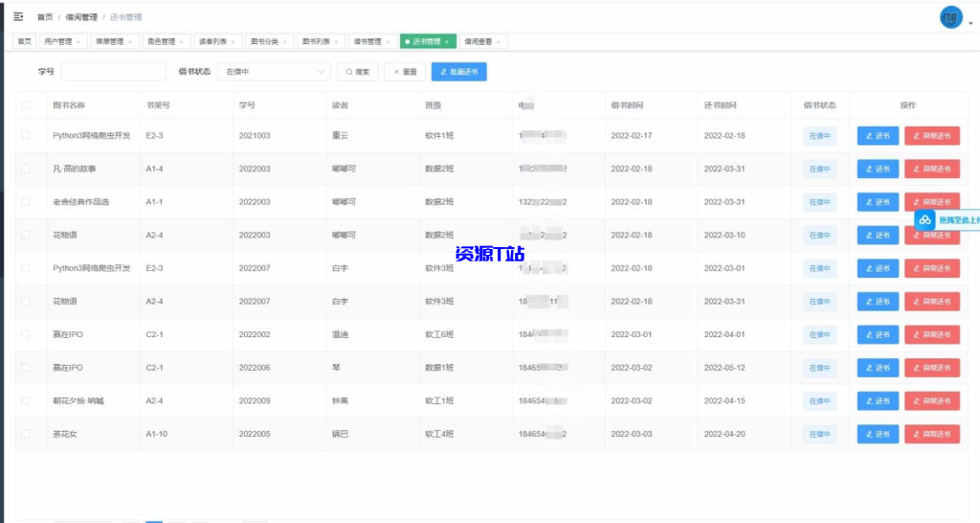Click the 还书时间 column header
The height and width of the screenshot is (523, 980).
tap(720, 105)
